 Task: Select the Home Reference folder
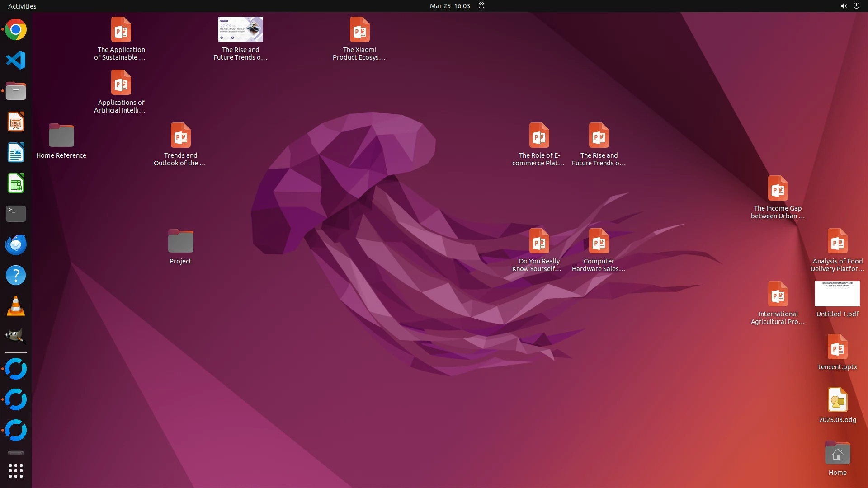point(61,136)
